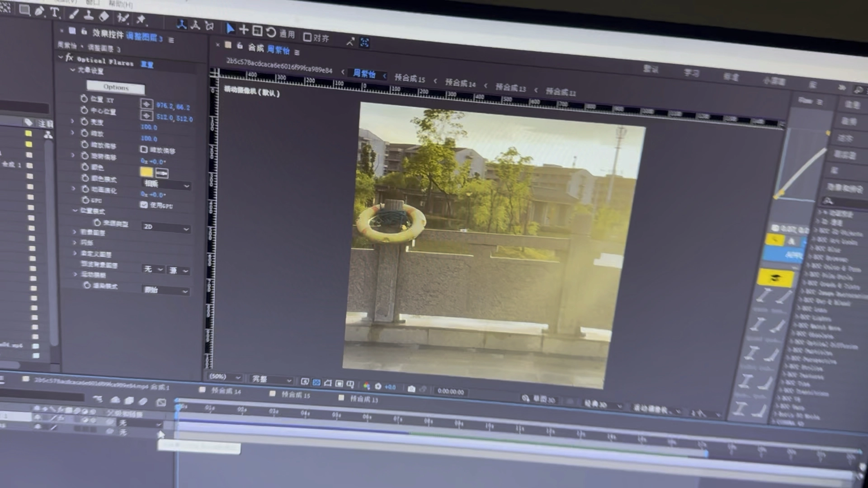Toggle the lock icon on 合成 panel
The image size is (868, 488).
tap(240, 46)
